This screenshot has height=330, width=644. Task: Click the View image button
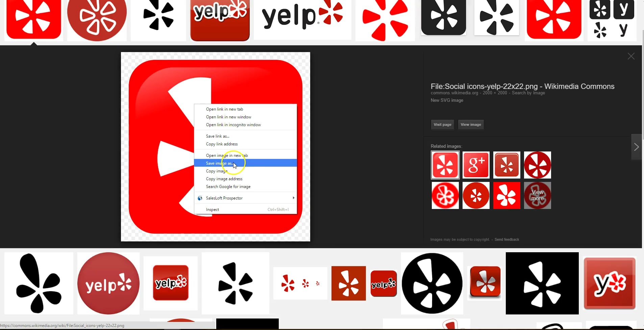(471, 124)
